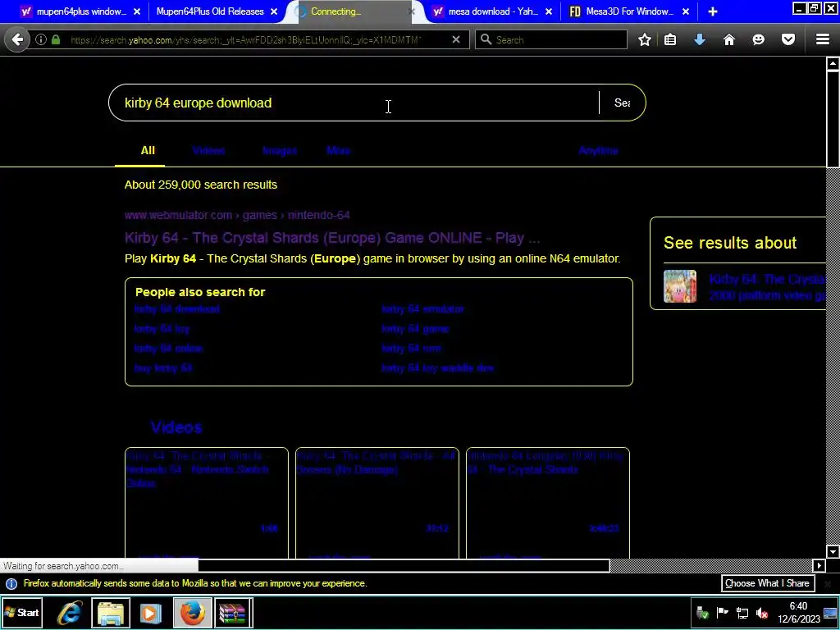Click the kirby 64 game suggestion

pos(415,329)
